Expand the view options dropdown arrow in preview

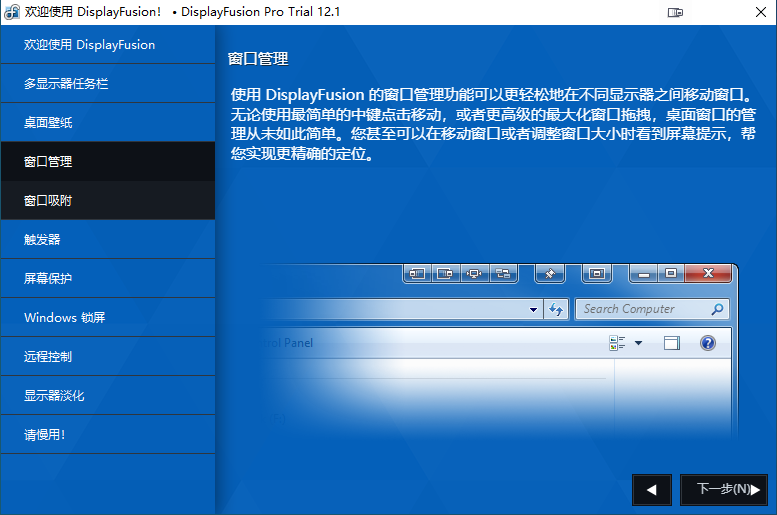pyautogui.click(x=638, y=343)
